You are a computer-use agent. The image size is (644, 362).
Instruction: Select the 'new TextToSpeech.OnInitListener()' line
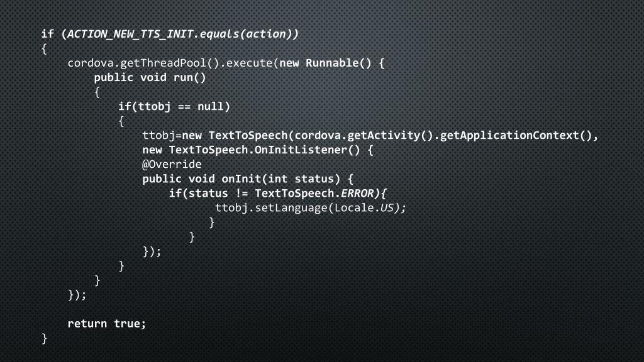click(257, 150)
